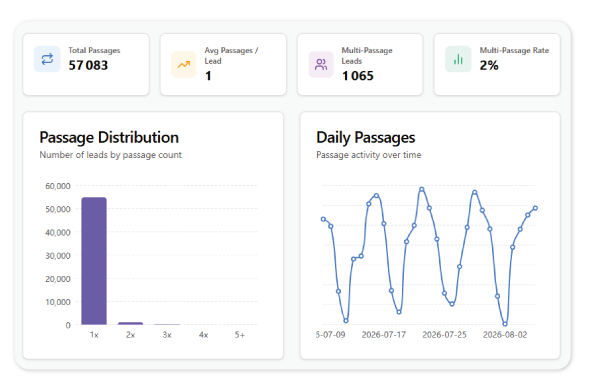Click the last data point of the Daily Passages line
This screenshot has height=387, width=591.
click(535, 208)
